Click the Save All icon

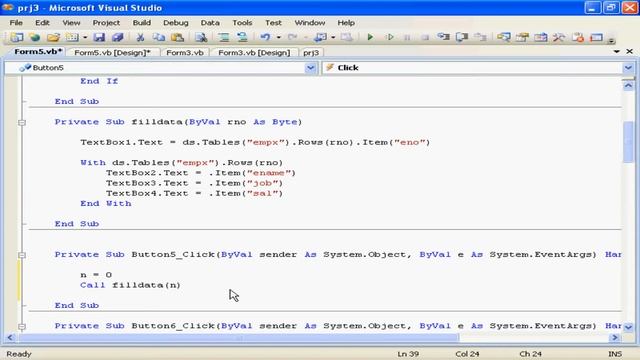(x=118, y=38)
